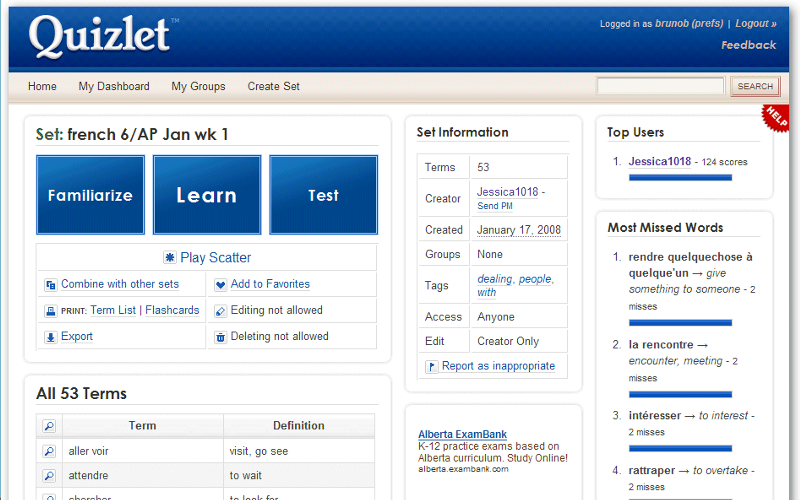The width and height of the screenshot is (800, 500).
Task: Click the red Help ribbon badge
Action: [776, 116]
